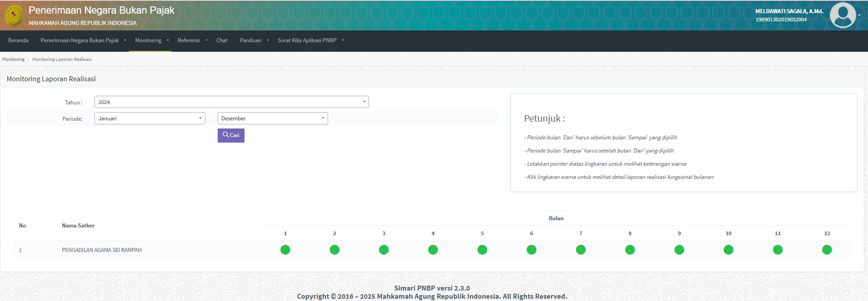This screenshot has height=301, width=868.
Task: Expand Surat Rilis Aplikasi PNBP menu
Action: pyautogui.click(x=311, y=40)
